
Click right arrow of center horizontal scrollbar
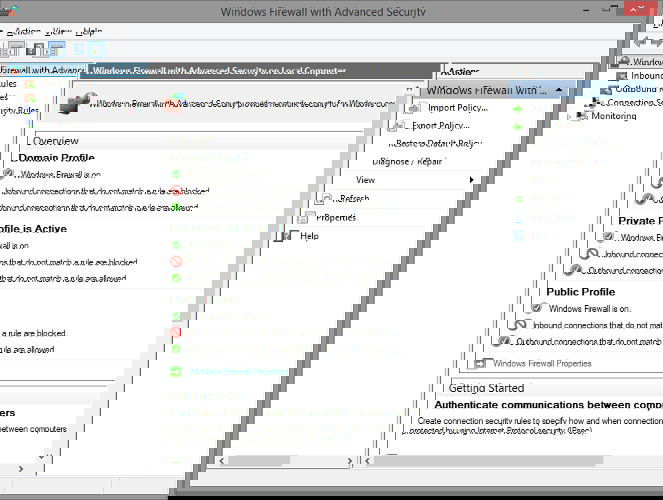(350, 461)
